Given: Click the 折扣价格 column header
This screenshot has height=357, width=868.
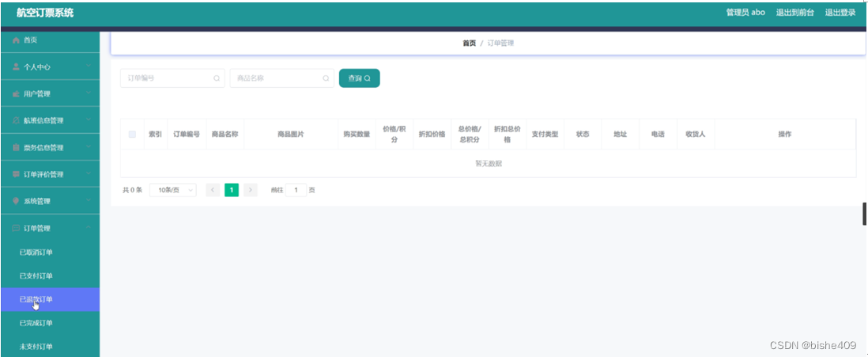Looking at the screenshot, I should point(432,134).
